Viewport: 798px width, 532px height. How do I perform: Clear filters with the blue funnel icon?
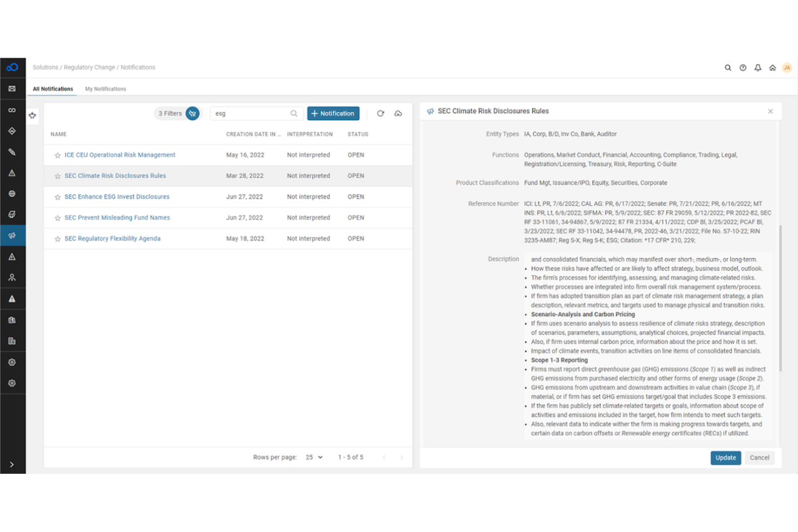coord(192,114)
